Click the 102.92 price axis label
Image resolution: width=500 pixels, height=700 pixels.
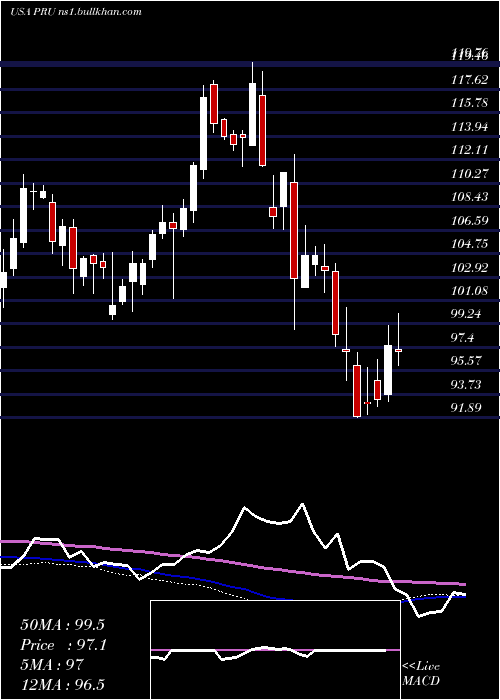(469, 267)
